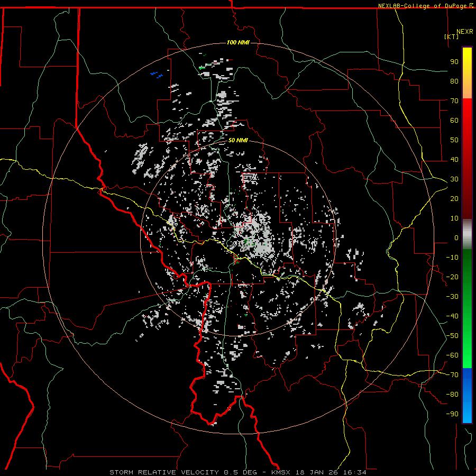Click the 0.5 DEG elevation text

coord(240,472)
